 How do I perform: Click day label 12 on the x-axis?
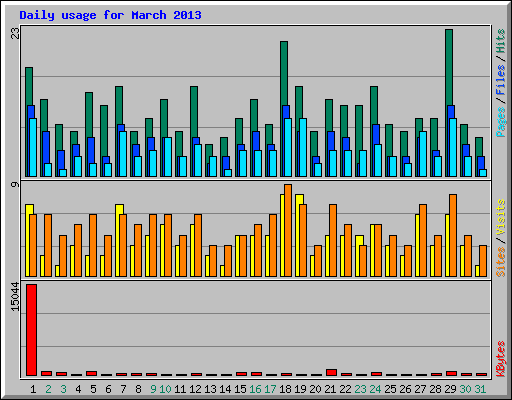pyautogui.click(x=195, y=389)
